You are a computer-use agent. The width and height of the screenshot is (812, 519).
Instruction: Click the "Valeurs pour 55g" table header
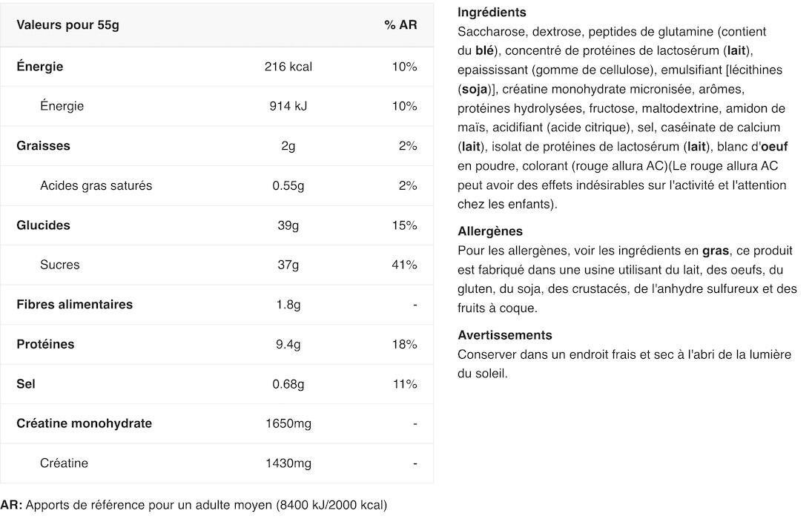(x=67, y=25)
